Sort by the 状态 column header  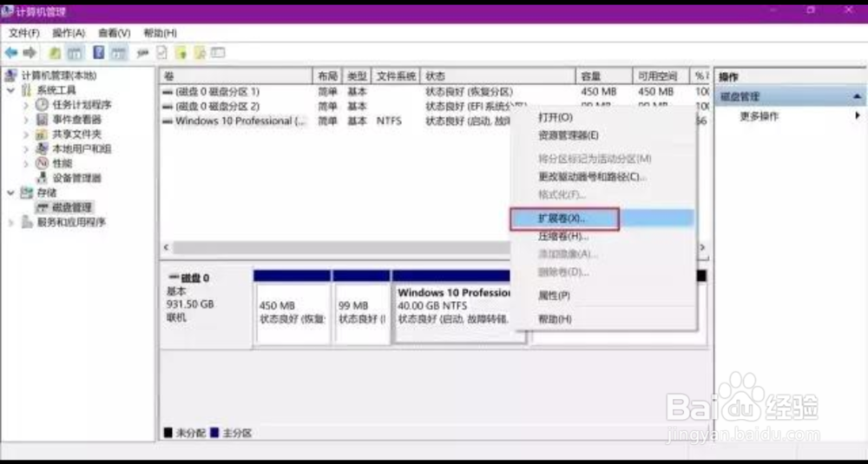(497, 76)
